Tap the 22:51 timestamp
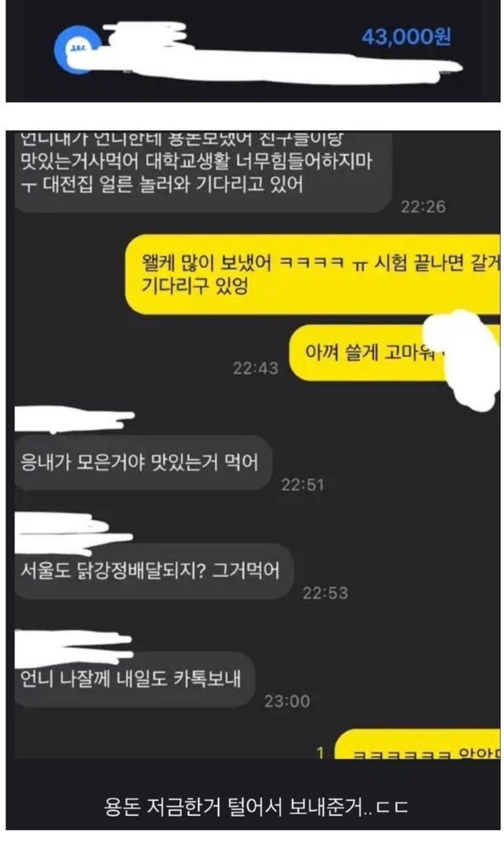 pos(302,484)
